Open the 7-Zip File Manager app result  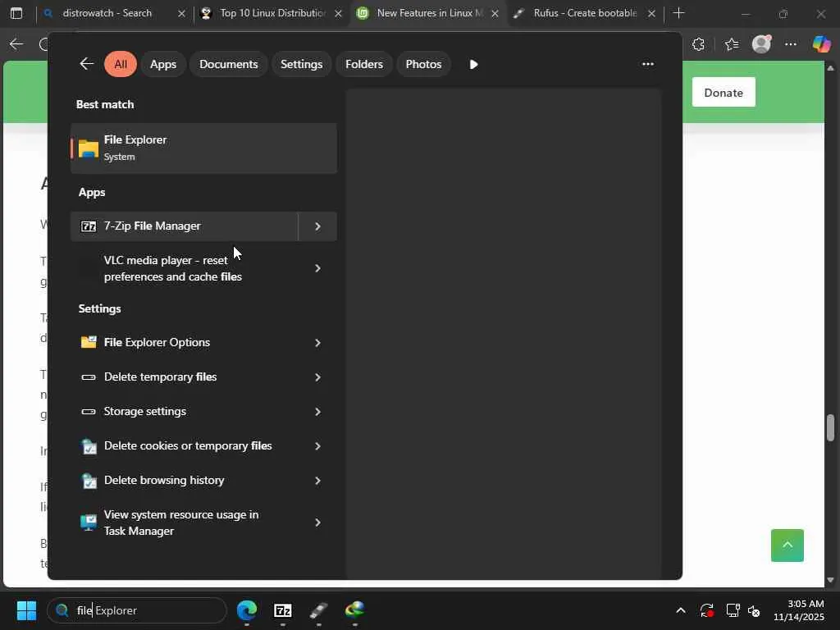coord(184,226)
